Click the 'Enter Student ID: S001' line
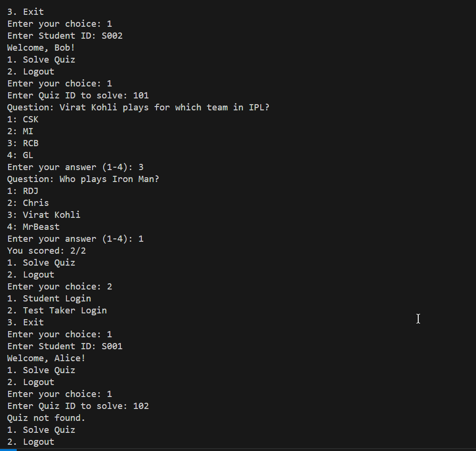 (x=64, y=346)
